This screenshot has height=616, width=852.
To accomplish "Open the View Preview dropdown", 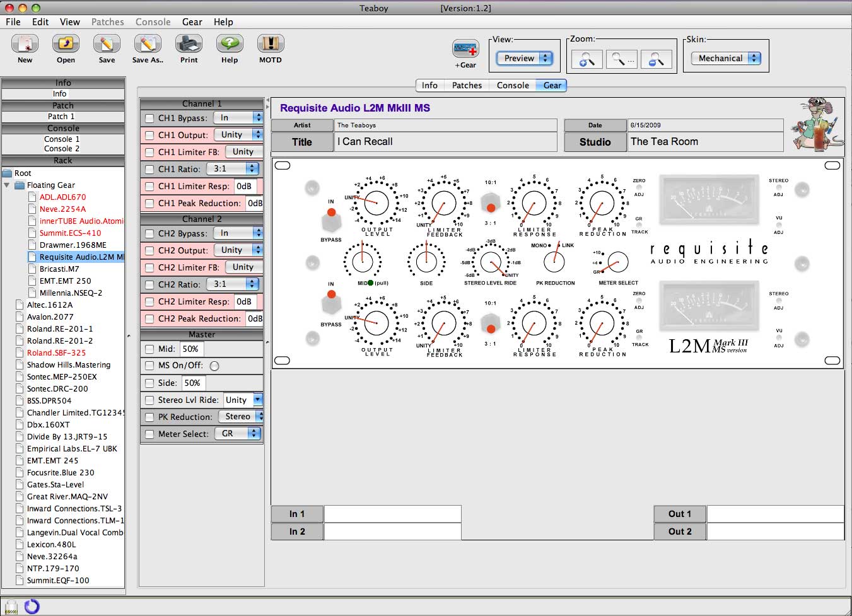I will (524, 58).
